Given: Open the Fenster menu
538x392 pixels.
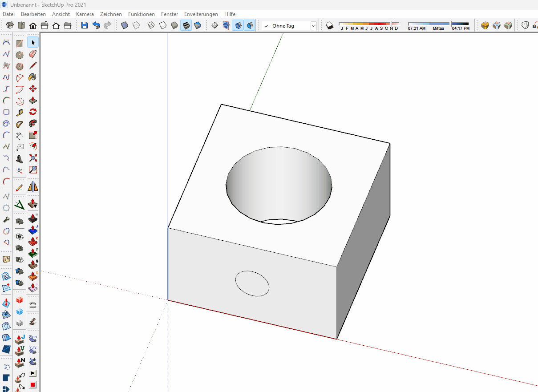Looking at the screenshot, I should point(169,14).
